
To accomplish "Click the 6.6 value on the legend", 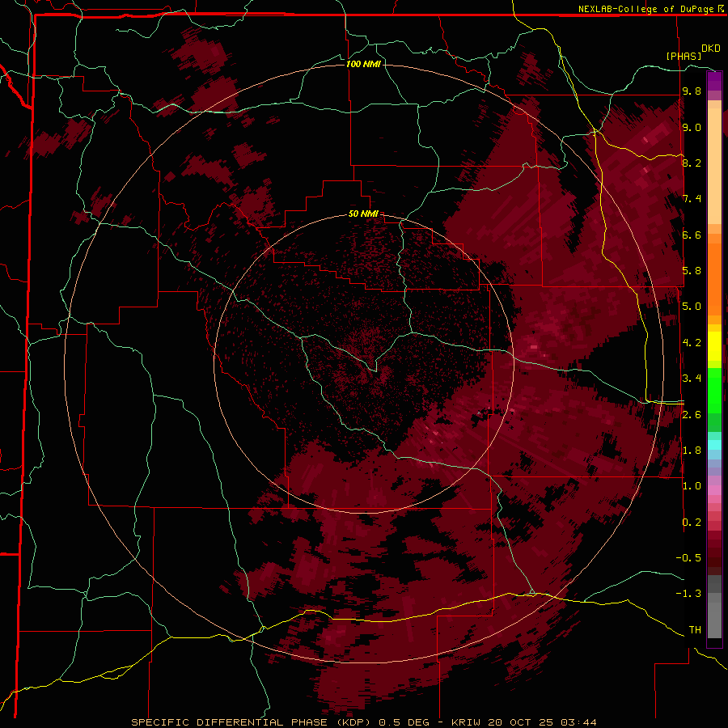I will pos(692,235).
